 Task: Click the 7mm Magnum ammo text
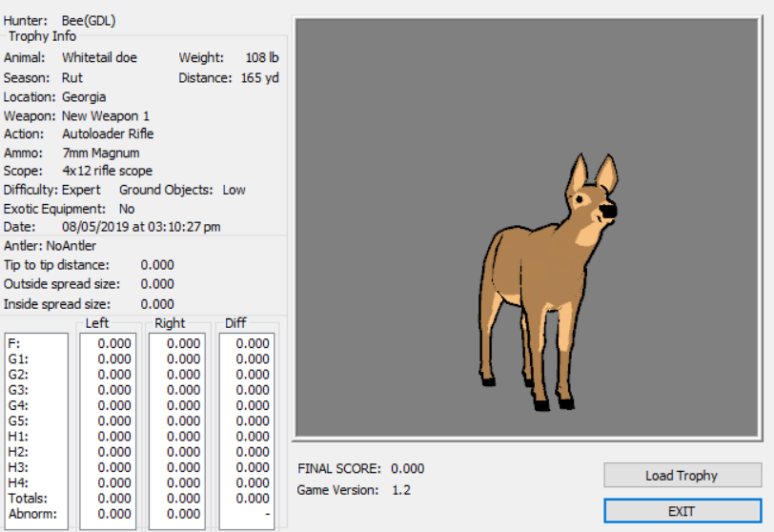tap(101, 153)
